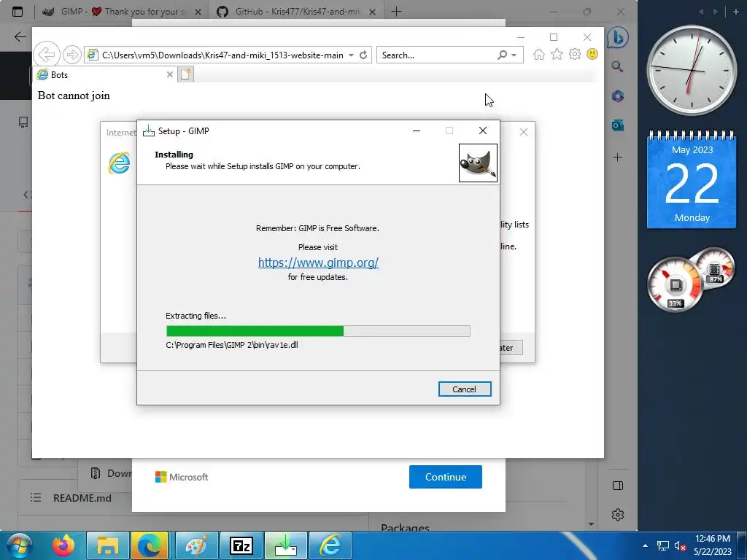Image resolution: width=747 pixels, height=560 pixels.
Task: Open 7-Zip from the taskbar
Action: point(241,545)
